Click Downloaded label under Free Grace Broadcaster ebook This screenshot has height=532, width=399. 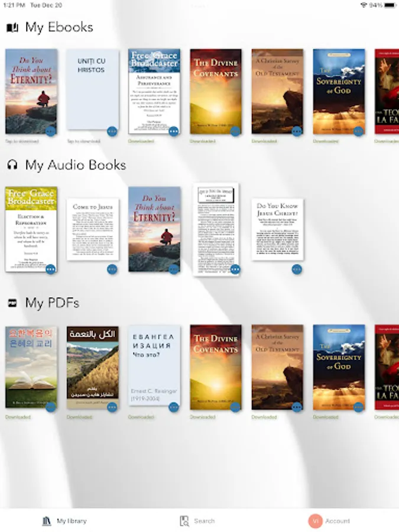[x=141, y=141]
